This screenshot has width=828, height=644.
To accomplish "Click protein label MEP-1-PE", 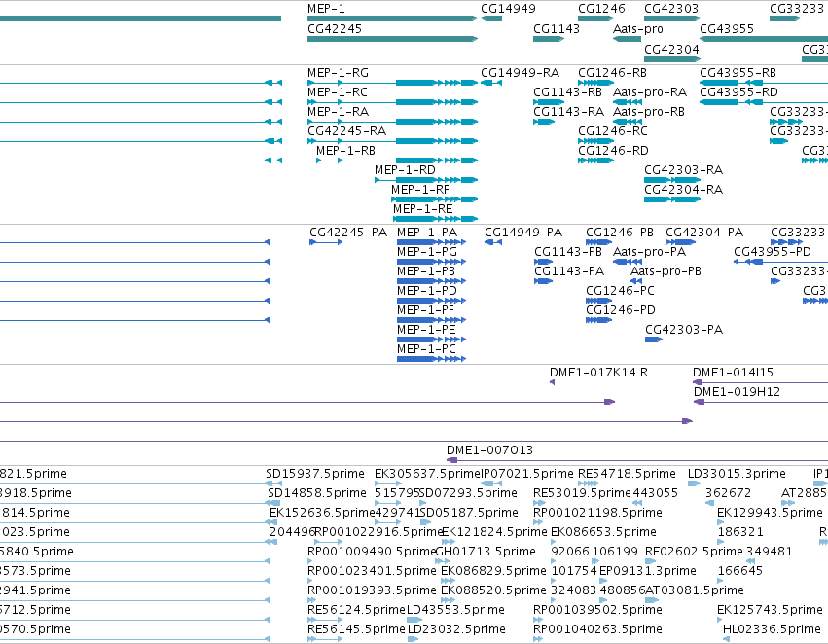I will [x=426, y=331].
